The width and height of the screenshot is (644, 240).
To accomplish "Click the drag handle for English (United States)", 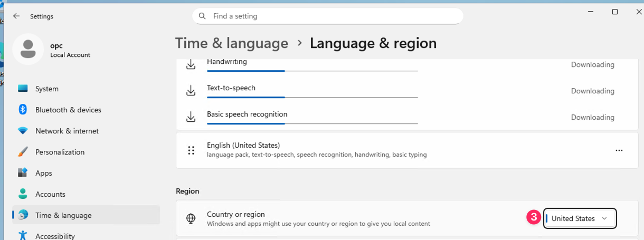I will pyautogui.click(x=191, y=150).
